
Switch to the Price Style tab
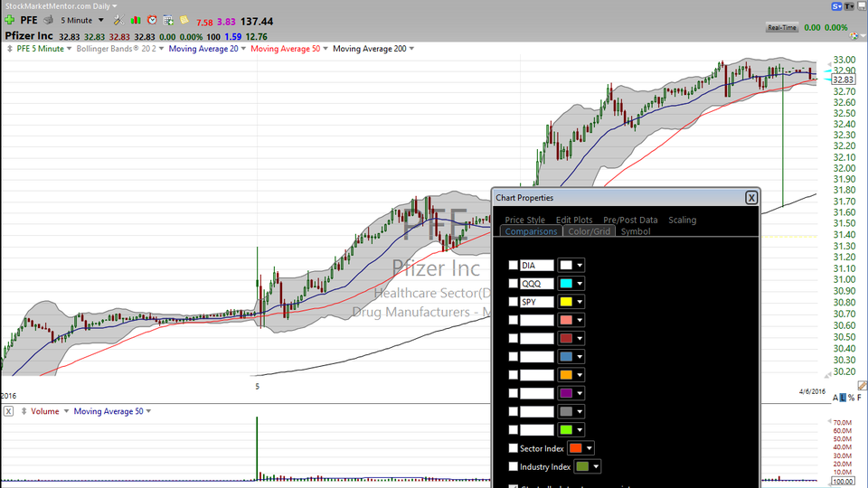click(x=524, y=220)
